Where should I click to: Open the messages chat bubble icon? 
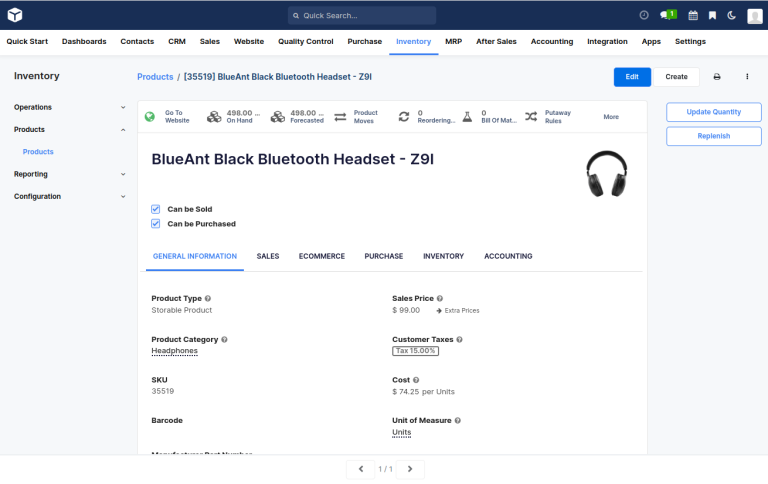667,15
